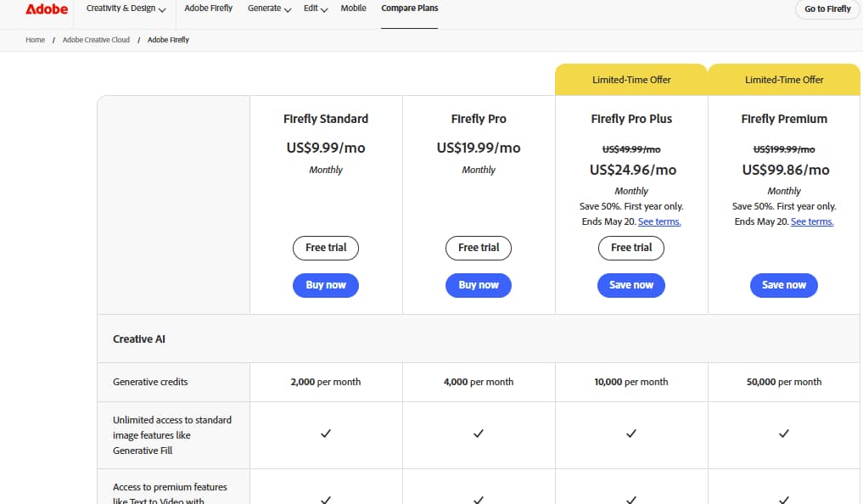
Task: Click Limited-Time Offer banner above Premium
Action: [784, 80]
